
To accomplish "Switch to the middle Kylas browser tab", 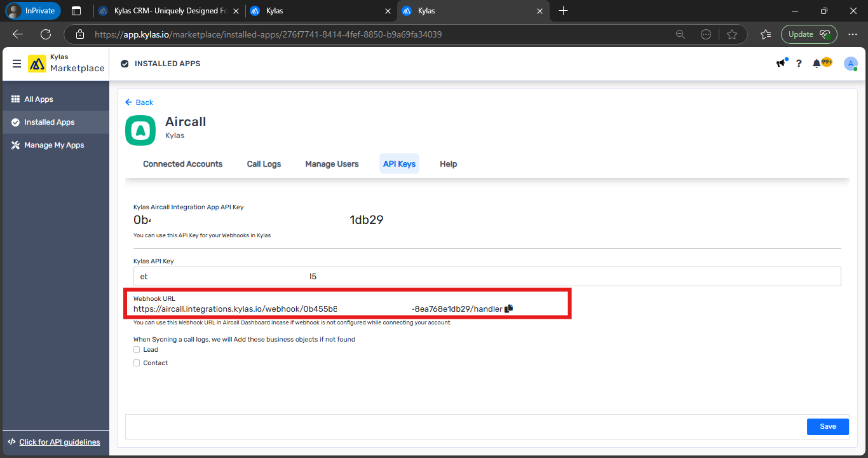I will (x=321, y=11).
